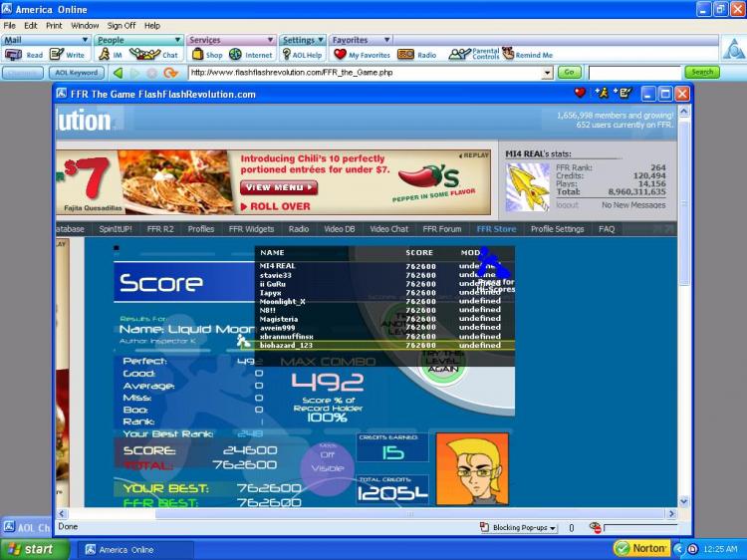Open the Read mail icon
This screenshot has width=747, height=560.
[13, 55]
